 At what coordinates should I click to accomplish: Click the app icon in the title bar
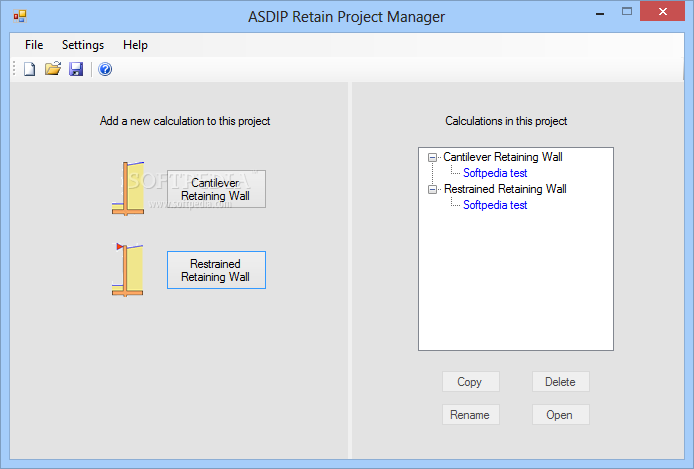coord(20,17)
